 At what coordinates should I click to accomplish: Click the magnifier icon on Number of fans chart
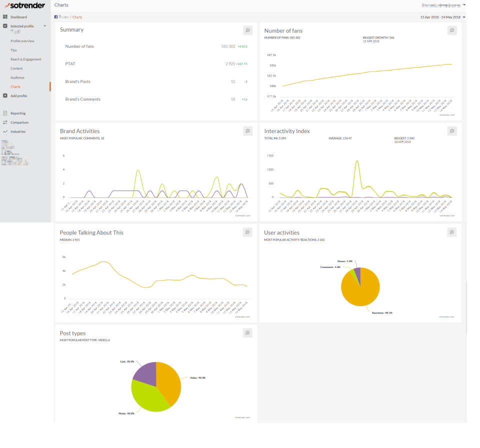point(452,30)
